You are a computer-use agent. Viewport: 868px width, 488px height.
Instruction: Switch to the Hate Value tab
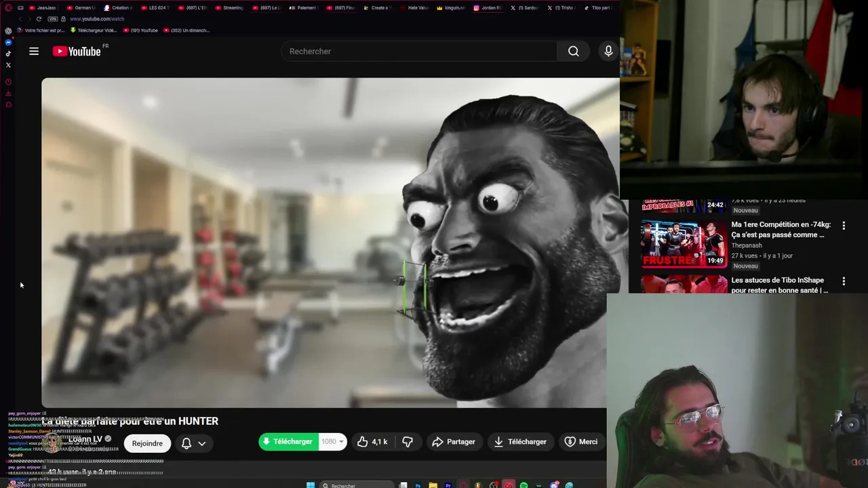coord(415,8)
